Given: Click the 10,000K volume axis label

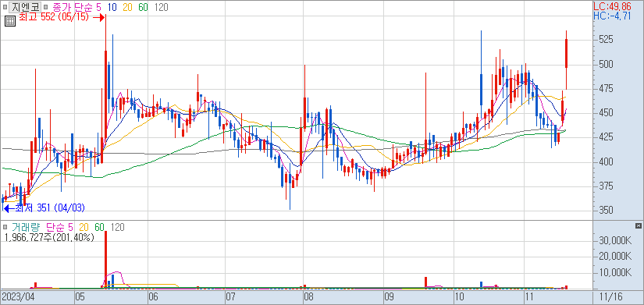Looking at the screenshot, I should [615, 272].
